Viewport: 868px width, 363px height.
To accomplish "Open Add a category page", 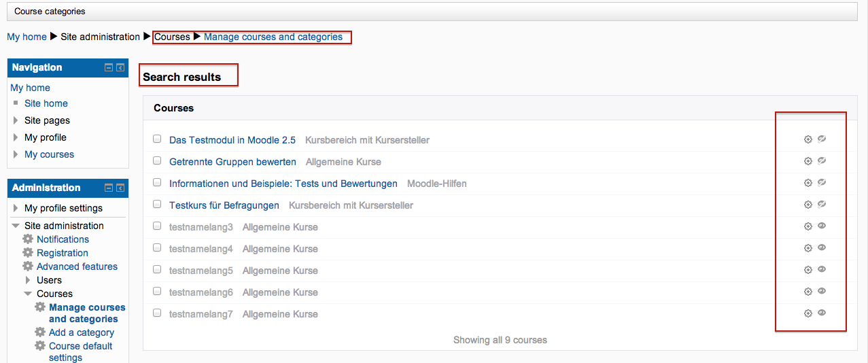I will pos(82,332).
